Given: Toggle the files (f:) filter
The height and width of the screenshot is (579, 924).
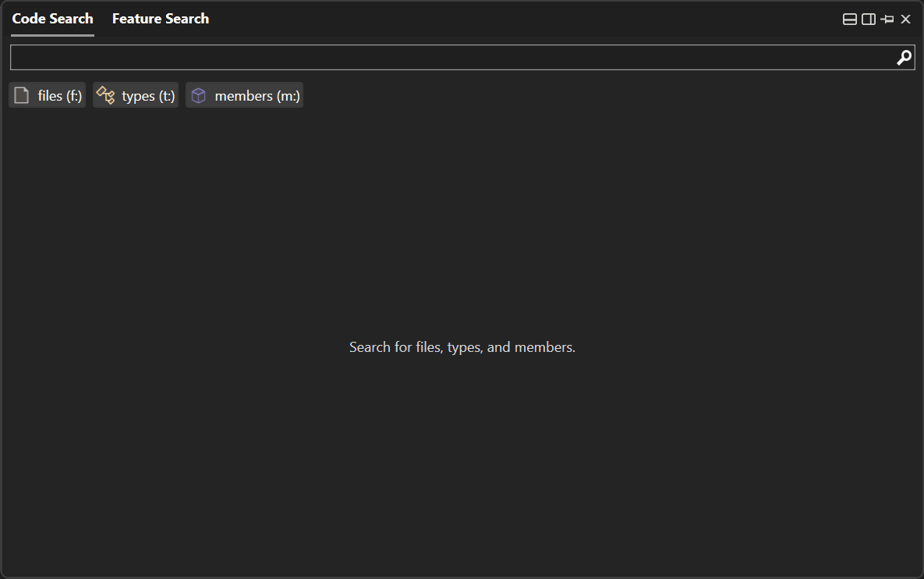Looking at the screenshot, I should coord(48,96).
